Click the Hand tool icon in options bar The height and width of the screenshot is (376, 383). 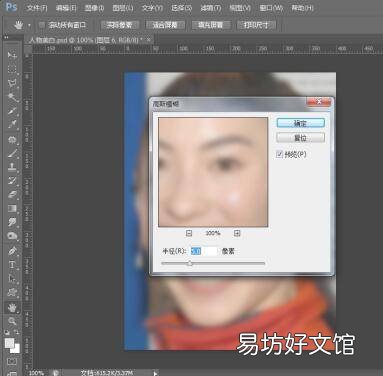[19, 25]
